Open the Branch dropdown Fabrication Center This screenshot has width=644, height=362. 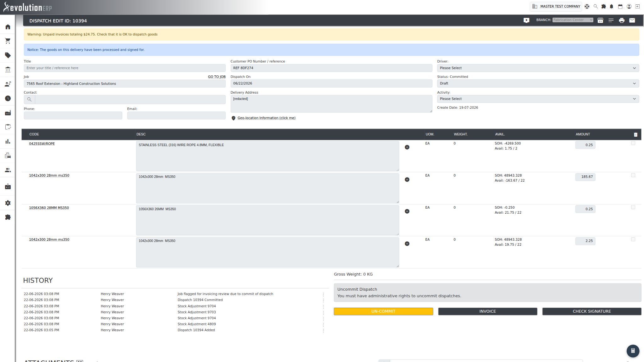[x=573, y=20]
